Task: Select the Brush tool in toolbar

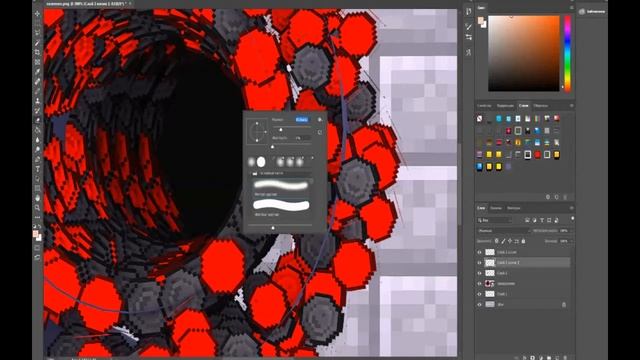Action: click(38, 91)
